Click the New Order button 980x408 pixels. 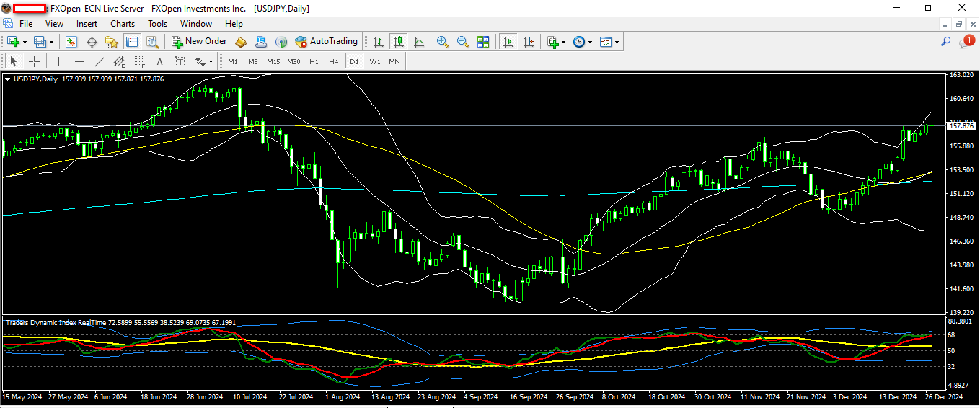199,42
